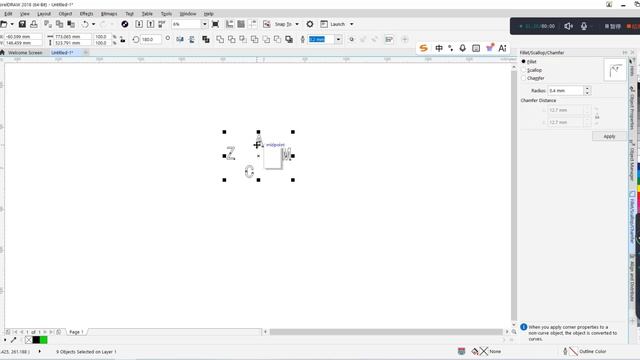Viewport: 640px width, 360px height.
Task: Click the Save icon in the toolbar
Action: click(x=22, y=24)
